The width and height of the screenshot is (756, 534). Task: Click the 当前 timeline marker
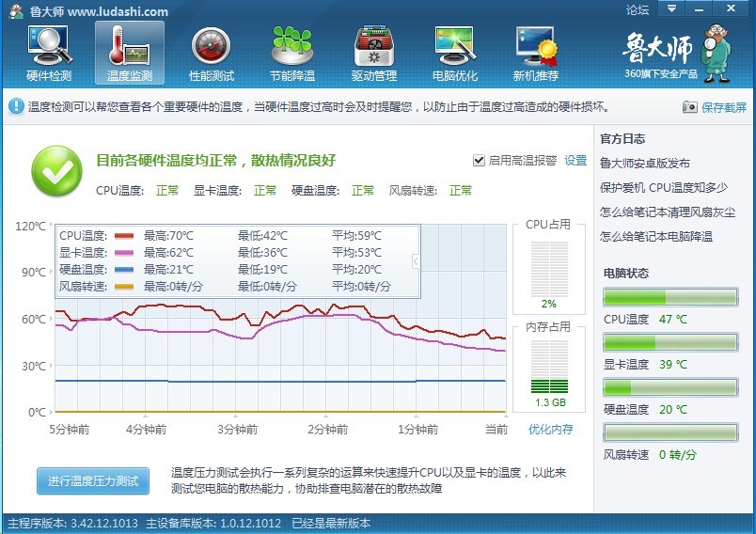(x=496, y=429)
